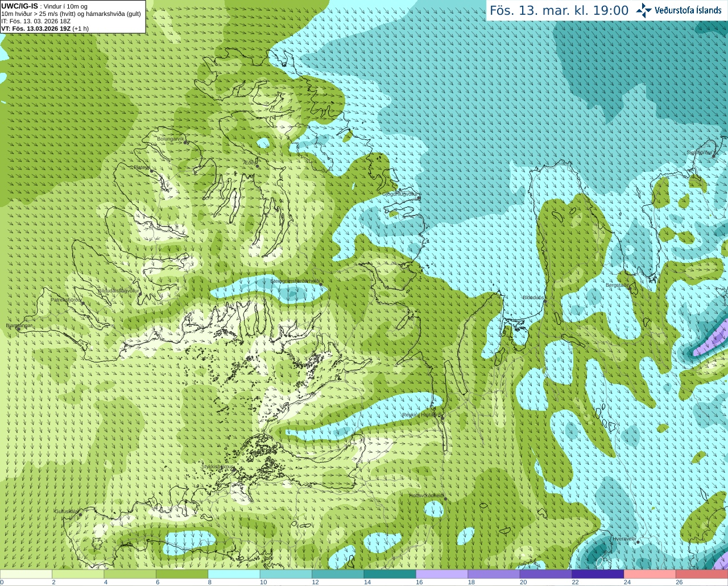Image resolution: width=728 pixels, height=586 pixels.
Task: Pick the dark teal 14–16 m/s legend swatch
Action: (390, 574)
